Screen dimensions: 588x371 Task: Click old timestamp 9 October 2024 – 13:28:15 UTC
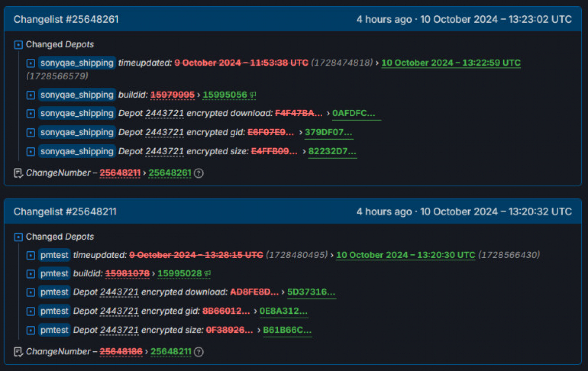click(196, 255)
